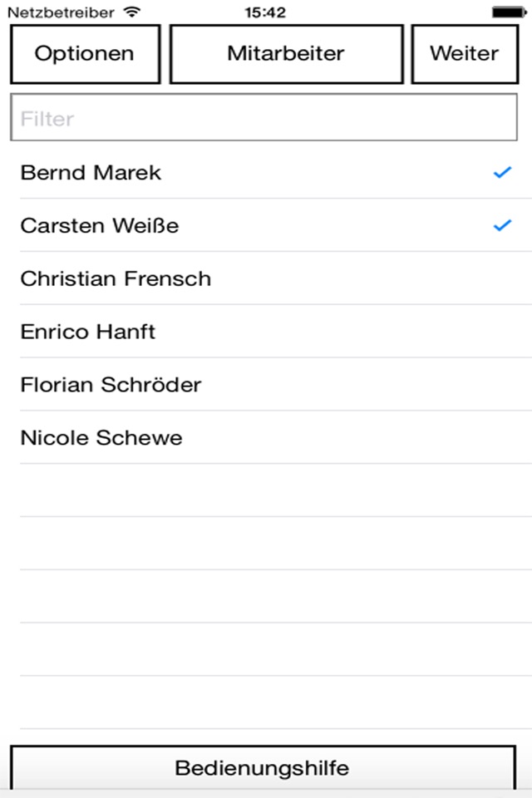Open the Bedienungshilfe help
The image size is (532, 798).
(x=263, y=767)
